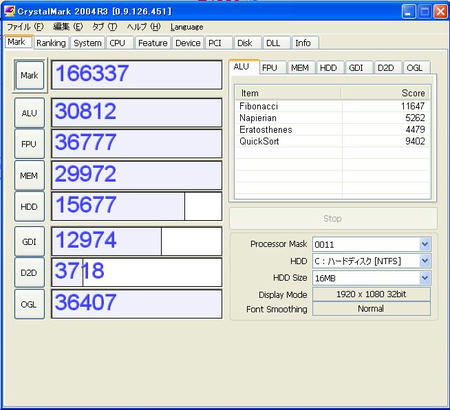Expand the Processor Mask dropdown
This screenshot has height=410, width=450.
tap(424, 244)
